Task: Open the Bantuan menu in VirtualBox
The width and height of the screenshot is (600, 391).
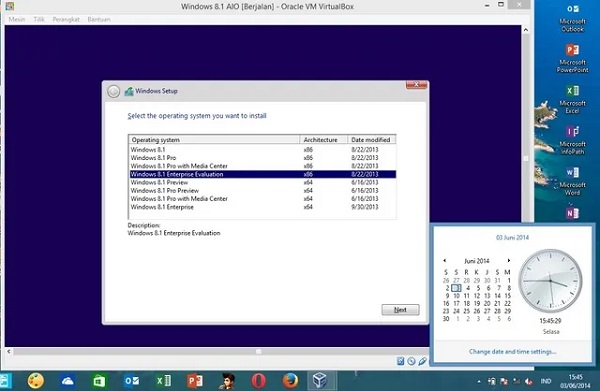Action: point(99,19)
